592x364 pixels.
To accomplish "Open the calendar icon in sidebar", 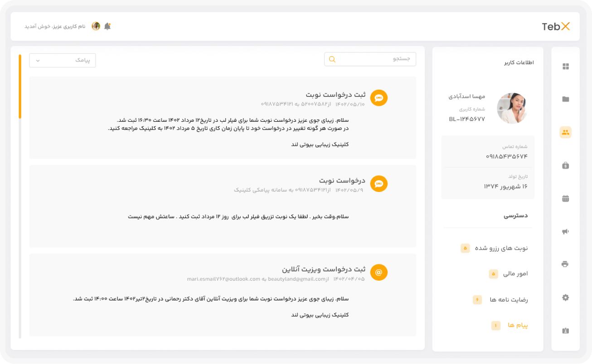I will click(565, 198).
